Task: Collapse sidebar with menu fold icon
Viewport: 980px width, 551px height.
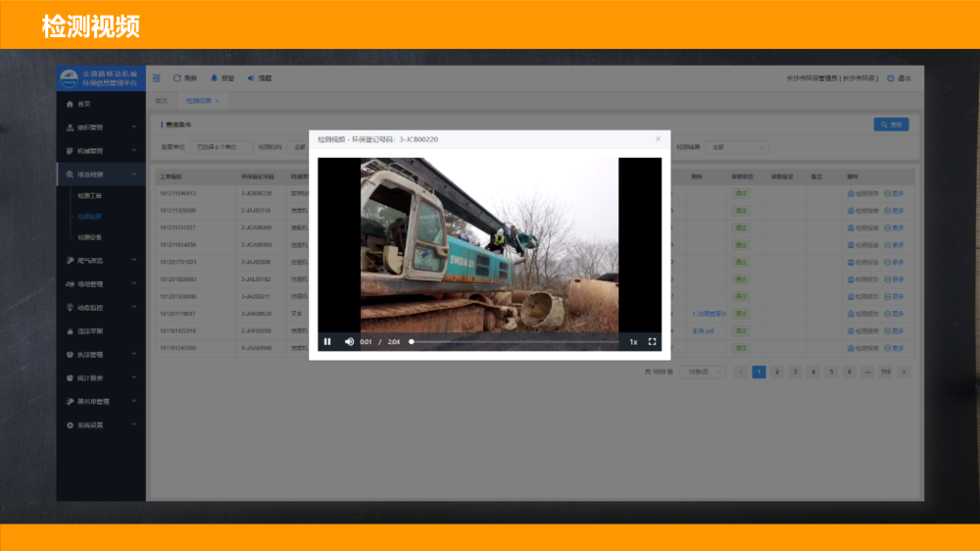Action: (x=156, y=78)
